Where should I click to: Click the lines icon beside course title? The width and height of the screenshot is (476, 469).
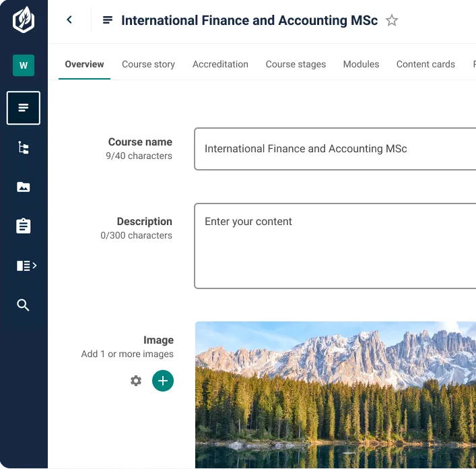pos(108,20)
